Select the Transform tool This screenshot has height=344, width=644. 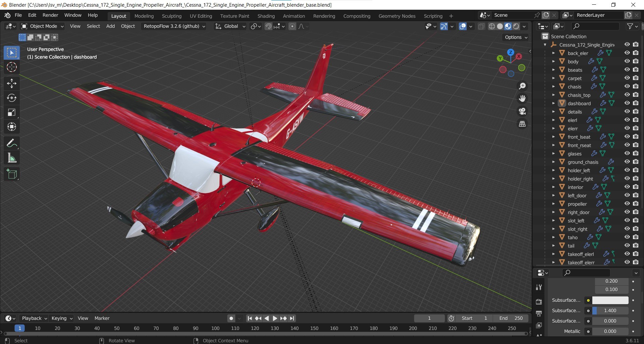click(12, 127)
